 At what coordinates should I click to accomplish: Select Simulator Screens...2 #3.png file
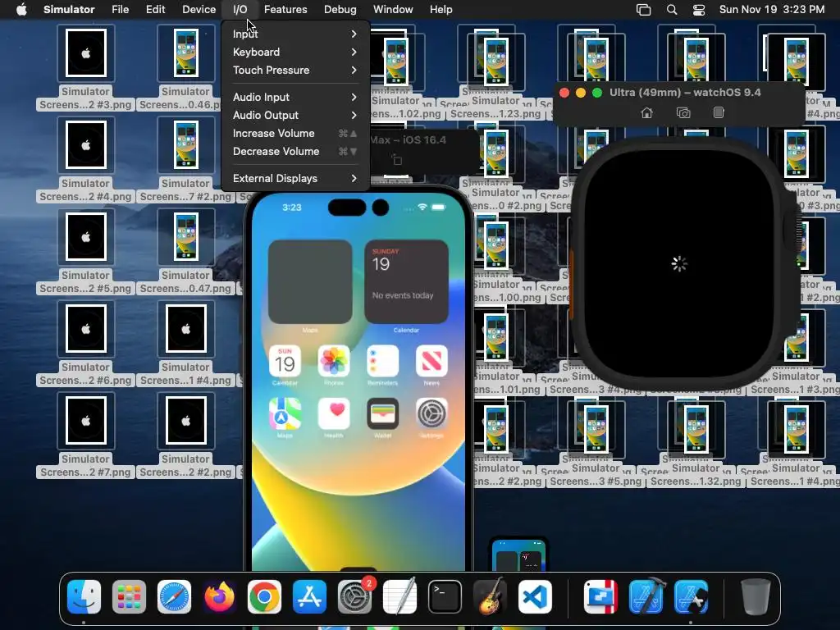tap(85, 69)
